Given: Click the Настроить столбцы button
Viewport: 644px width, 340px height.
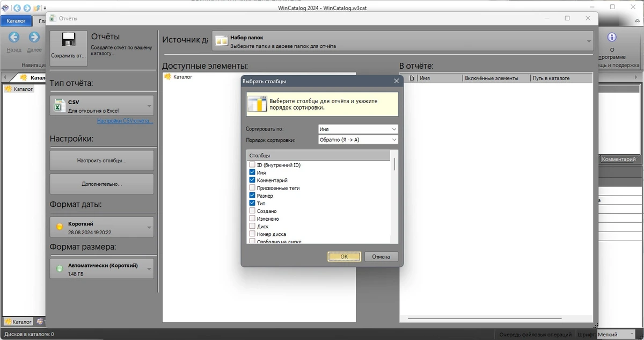Looking at the screenshot, I should tap(102, 161).
